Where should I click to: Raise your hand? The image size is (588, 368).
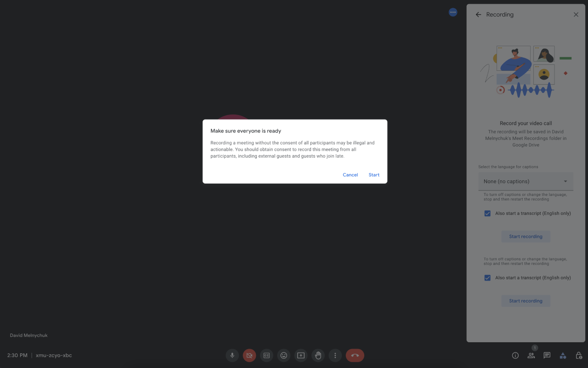coord(318,355)
